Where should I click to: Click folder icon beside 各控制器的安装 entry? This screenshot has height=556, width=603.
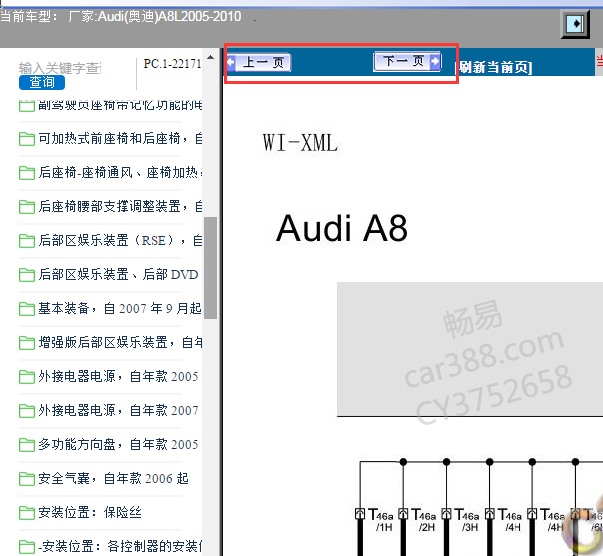27,546
